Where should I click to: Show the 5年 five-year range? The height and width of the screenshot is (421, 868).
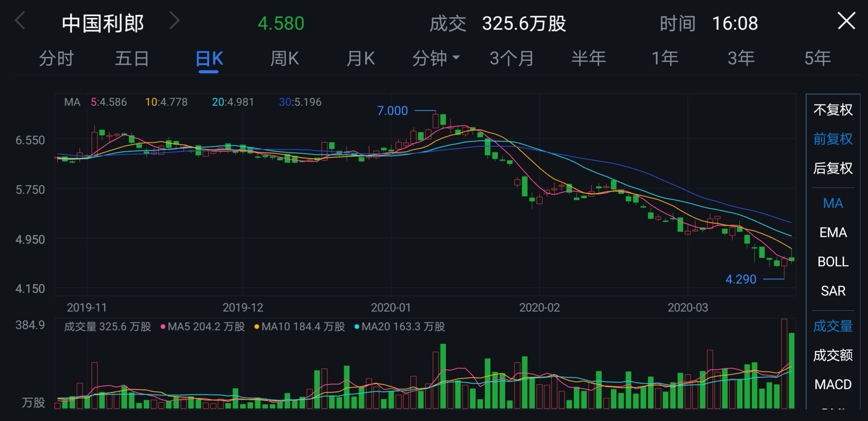pyautogui.click(x=818, y=59)
